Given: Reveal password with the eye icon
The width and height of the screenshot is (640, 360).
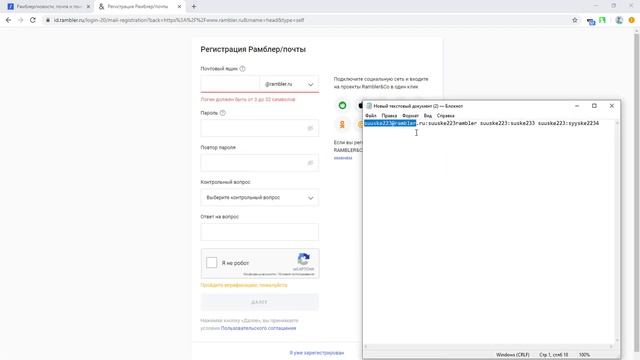Looking at the screenshot, I should (310, 128).
